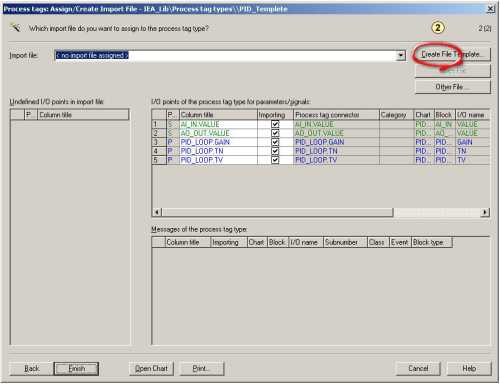Click Subnumber header in messages table
Viewport: 500px width, 384px height.
pyautogui.click(x=345, y=242)
